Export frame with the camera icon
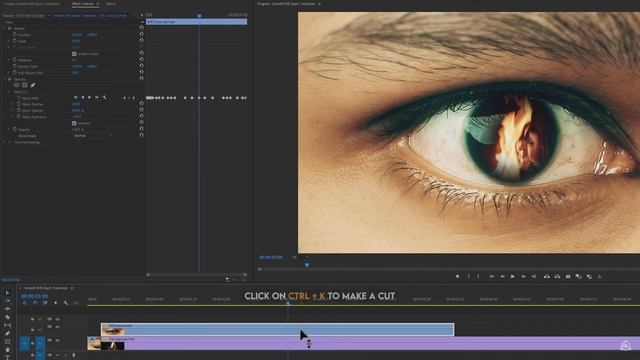Viewport: 640px width, 360px height. (568, 276)
